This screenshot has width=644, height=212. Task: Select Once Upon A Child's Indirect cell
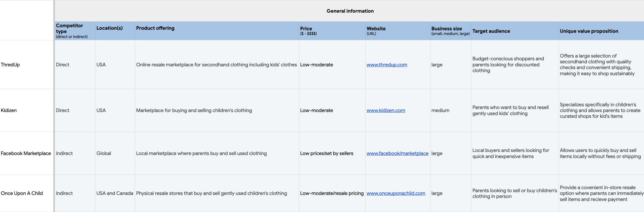(75, 193)
